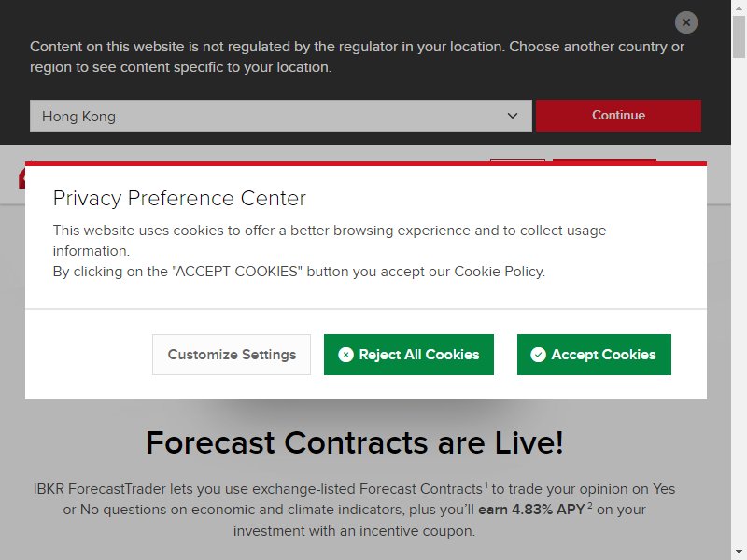
Task: Expand the chevron arrow in the country selector
Action: [513, 116]
